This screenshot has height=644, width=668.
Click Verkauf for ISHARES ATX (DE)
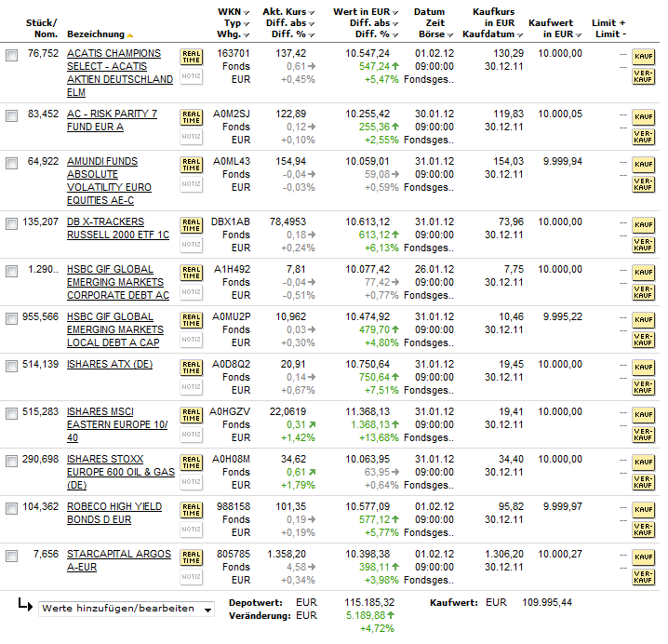[x=643, y=387]
